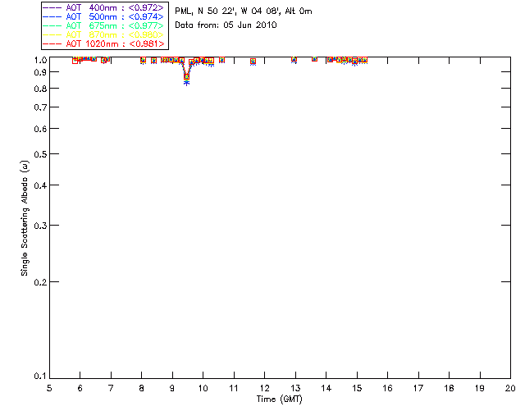
Task: Click the x-axis label 13
Action: 295,388
